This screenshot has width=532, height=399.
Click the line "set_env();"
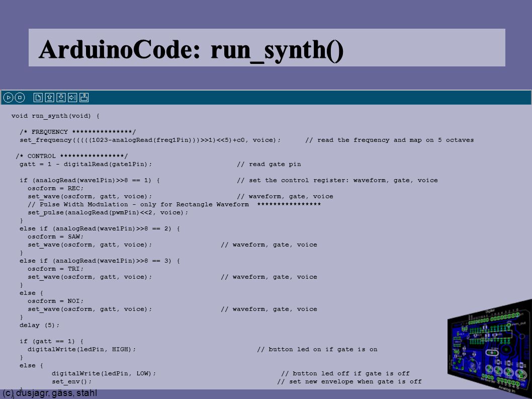[71, 381]
